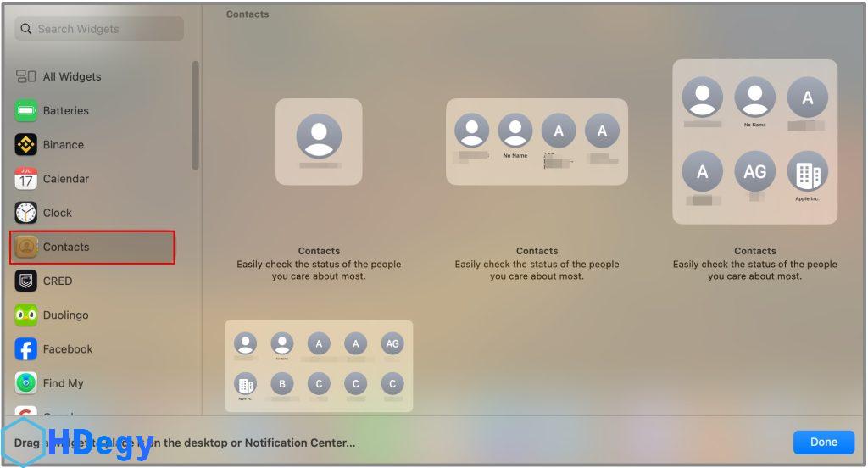Select the Facebook icon in widget list
Screen dimensions: 868x468
tap(26, 349)
